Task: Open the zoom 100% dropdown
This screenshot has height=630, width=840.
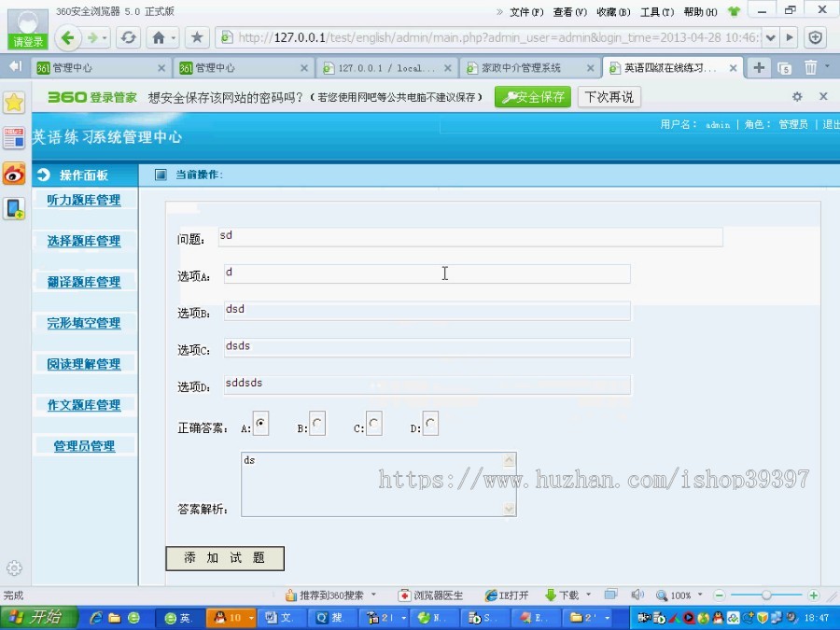Action: point(700,595)
